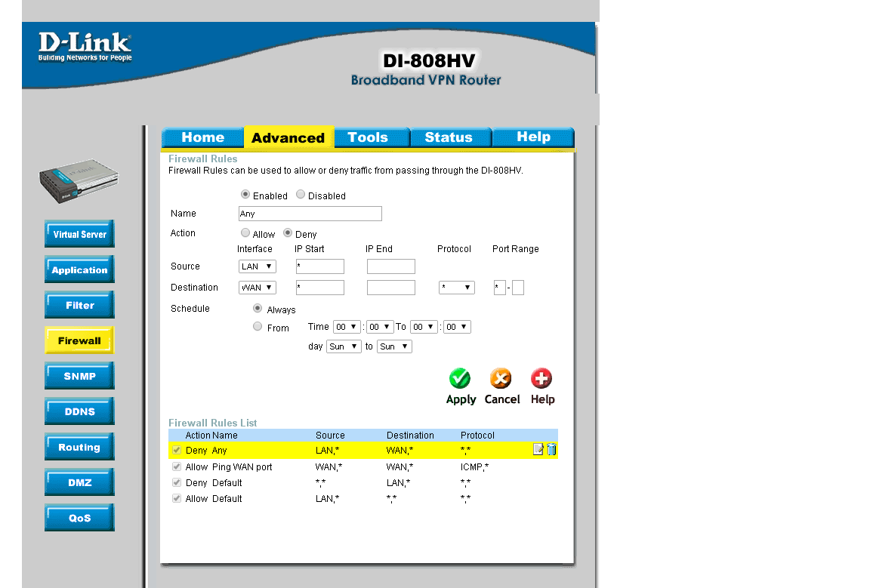The image size is (870, 588).
Task: Click the D-Link logo
Action: click(85, 47)
